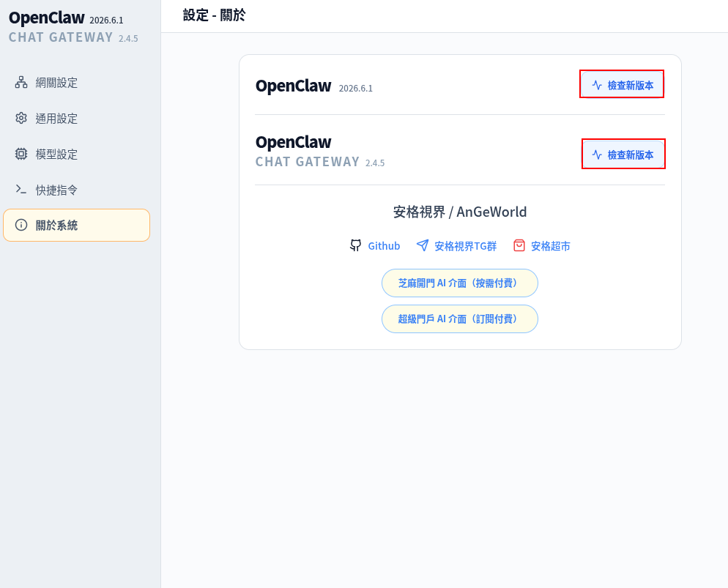Click the terminal prompt icon beside 快捷指令
728x588 pixels.
coord(21,189)
